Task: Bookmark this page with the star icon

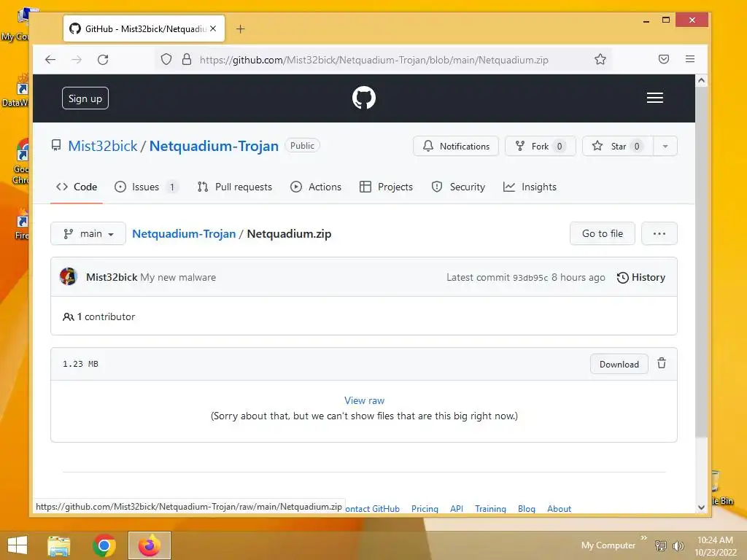Action: point(600,60)
